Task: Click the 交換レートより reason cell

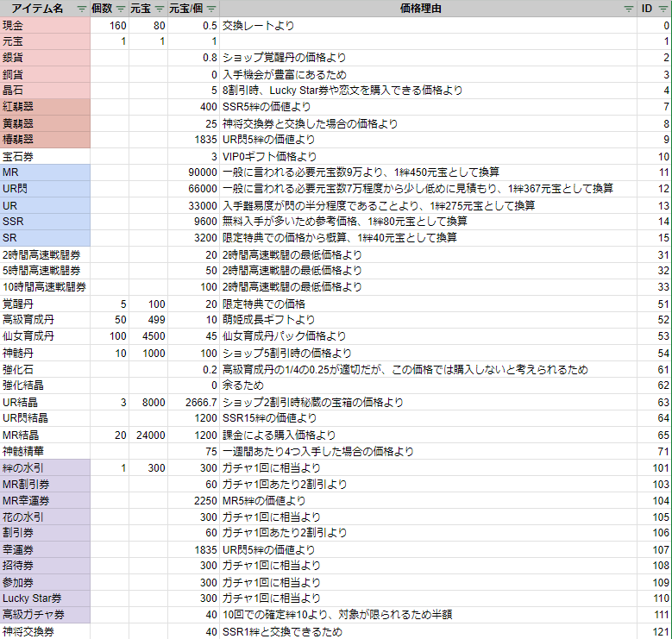Action: (428, 25)
